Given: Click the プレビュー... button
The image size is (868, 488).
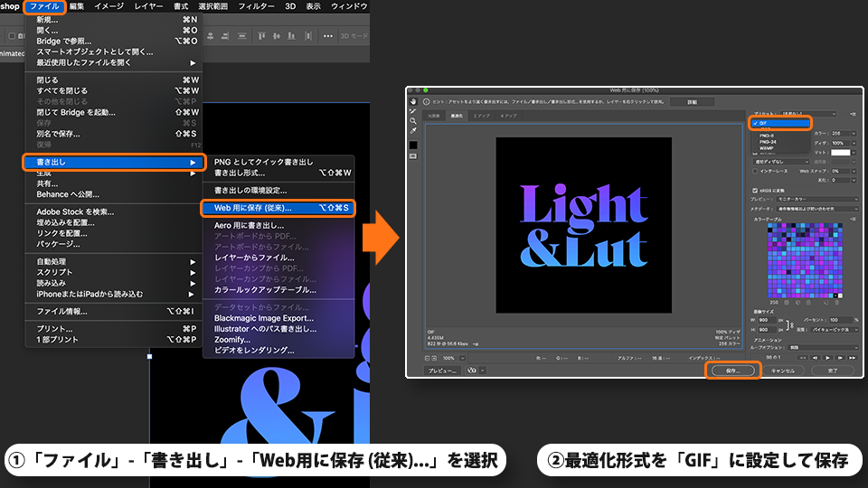Looking at the screenshot, I should [442, 371].
